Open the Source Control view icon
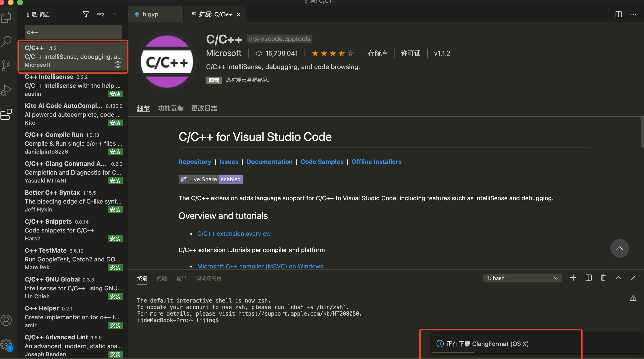This screenshot has height=359, width=644. 6,66
